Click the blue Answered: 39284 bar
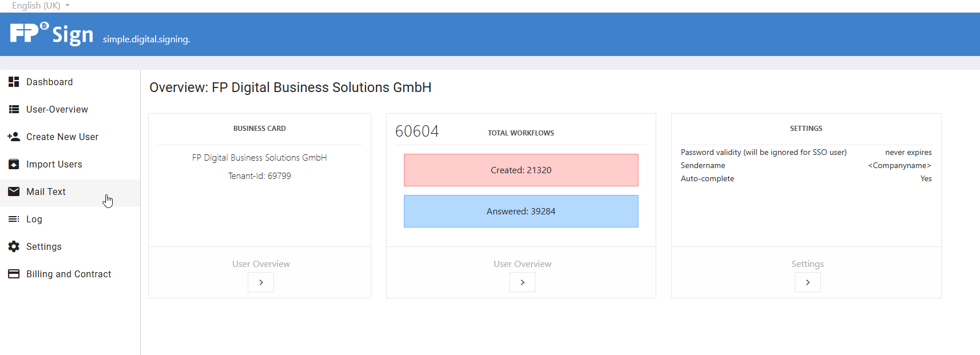 521,211
